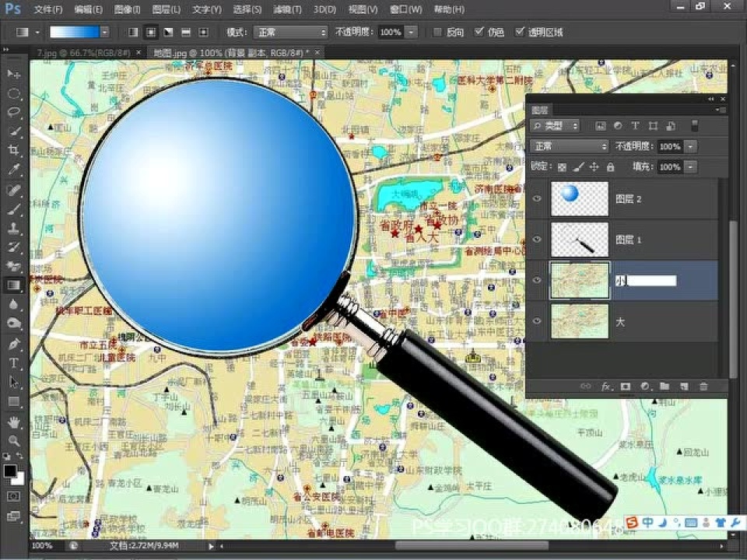This screenshot has width=747, height=560.
Task: Open layer 不透明度 opacity dropdown arrow
Action: point(690,146)
